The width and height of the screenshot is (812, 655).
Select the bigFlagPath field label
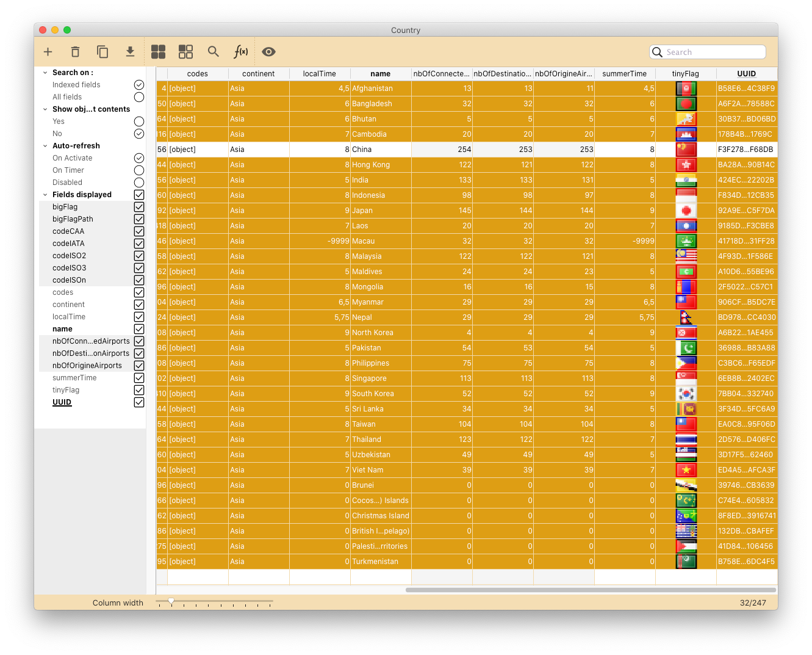click(x=73, y=219)
